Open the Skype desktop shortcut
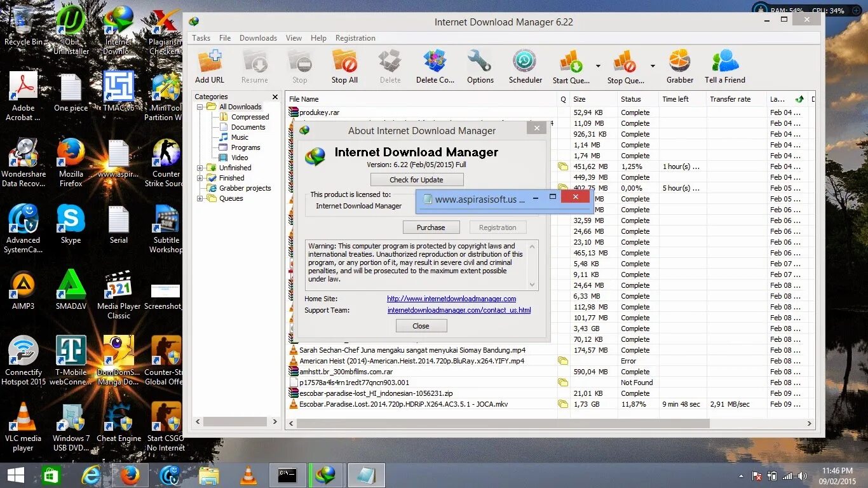 pyautogui.click(x=71, y=224)
